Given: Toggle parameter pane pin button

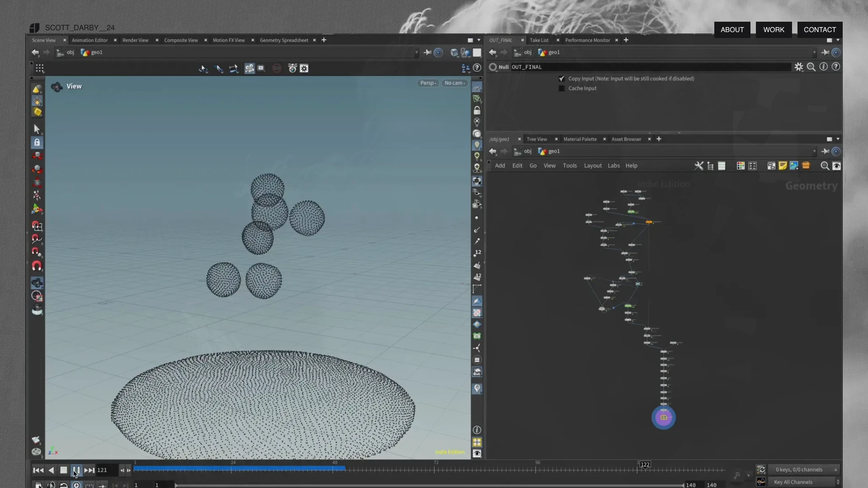Looking at the screenshot, I should [825, 52].
